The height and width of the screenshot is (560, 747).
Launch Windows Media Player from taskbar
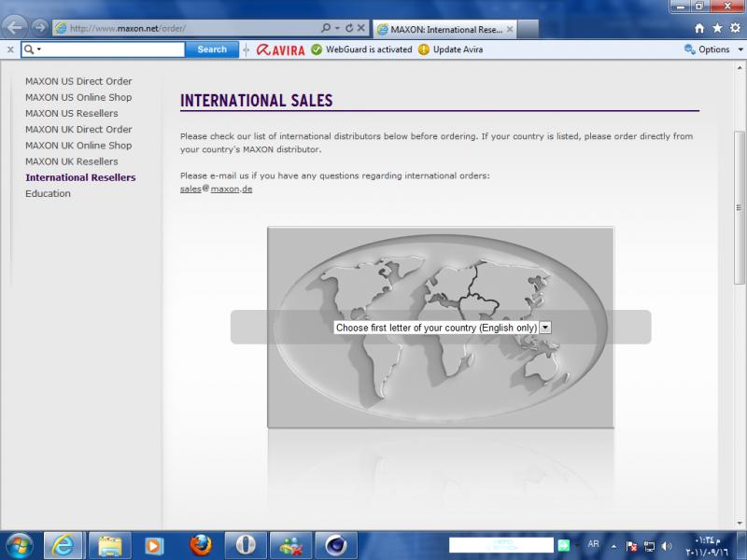click(154, 546)
